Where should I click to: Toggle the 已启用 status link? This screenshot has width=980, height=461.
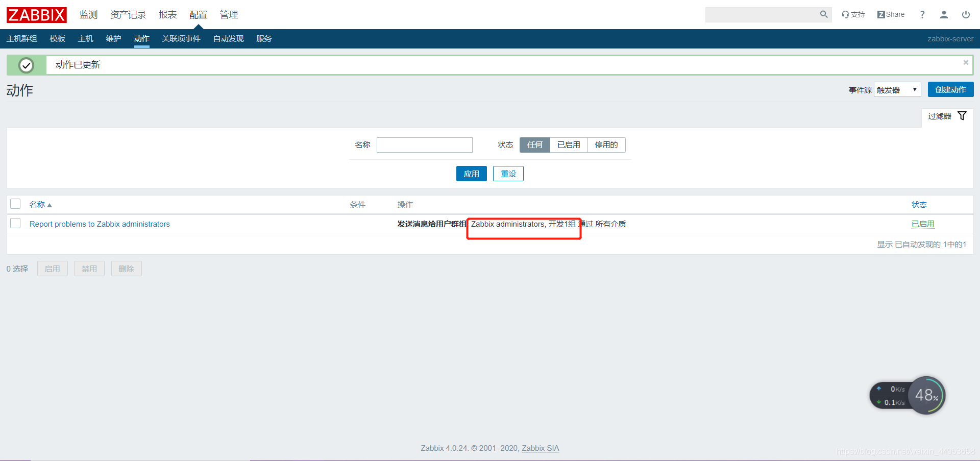923,224
